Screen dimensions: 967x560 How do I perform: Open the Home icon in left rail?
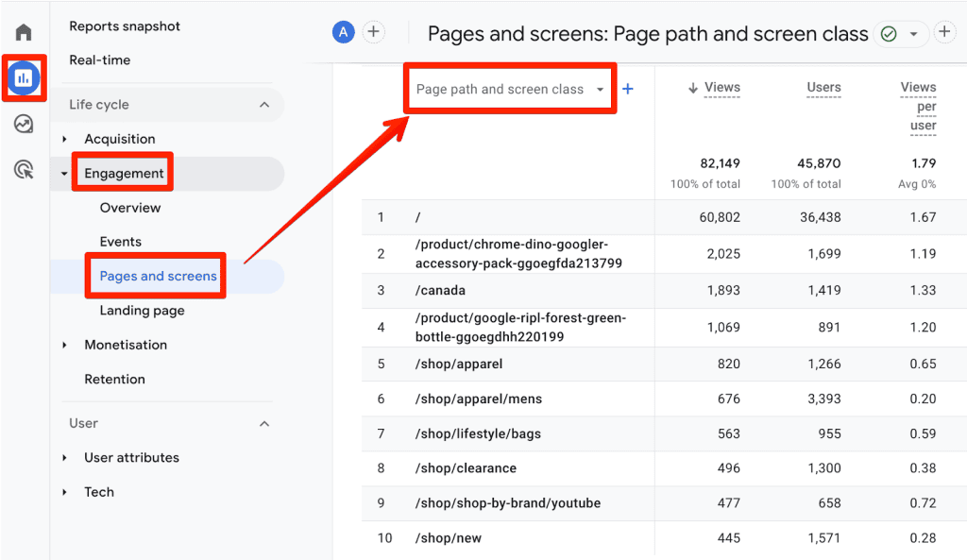pos(22,30)
